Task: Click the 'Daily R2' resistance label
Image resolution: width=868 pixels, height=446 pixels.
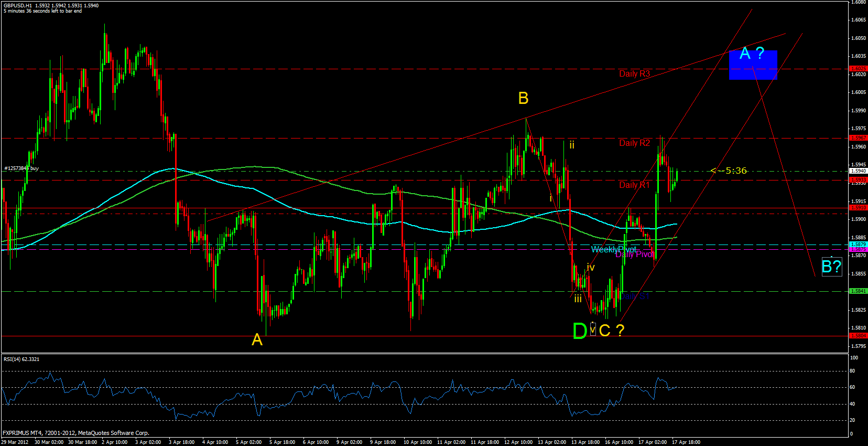Action: click(x=634, y=143)
